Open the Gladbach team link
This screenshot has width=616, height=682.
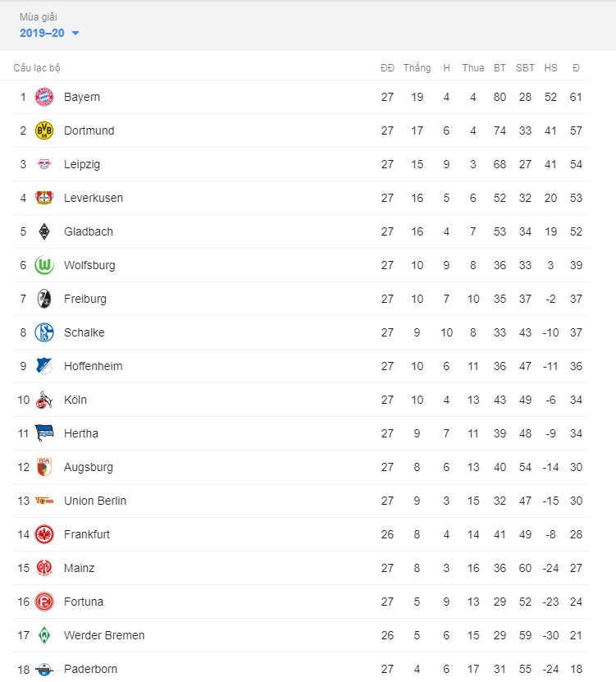click(89, 231)
